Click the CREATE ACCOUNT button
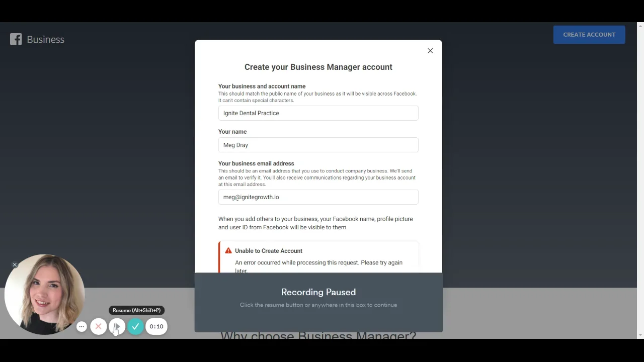Screen dimensions: 644x362 (x=589, y=35)
